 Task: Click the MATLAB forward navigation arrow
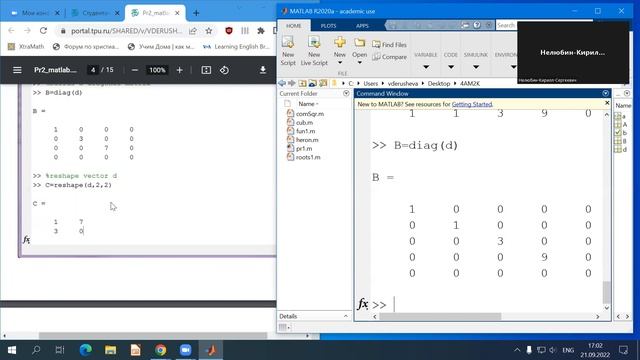pos(291,83)
